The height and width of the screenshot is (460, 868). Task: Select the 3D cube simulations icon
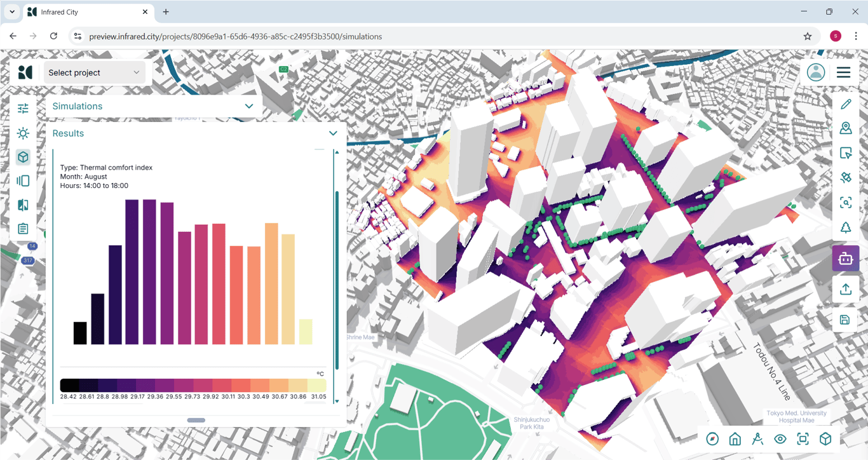pos(23,157)
